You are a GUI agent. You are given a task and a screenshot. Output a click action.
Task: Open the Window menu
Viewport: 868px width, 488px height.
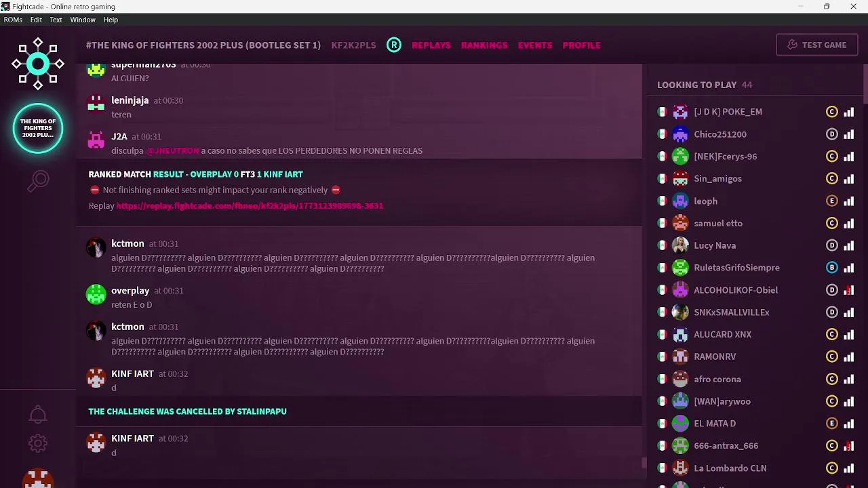[83, 20]
